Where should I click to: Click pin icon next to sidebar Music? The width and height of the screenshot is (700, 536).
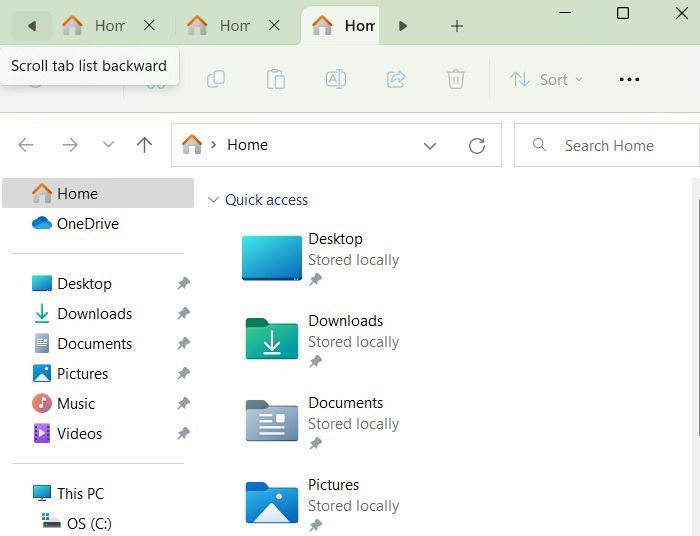tap(183, 403)
